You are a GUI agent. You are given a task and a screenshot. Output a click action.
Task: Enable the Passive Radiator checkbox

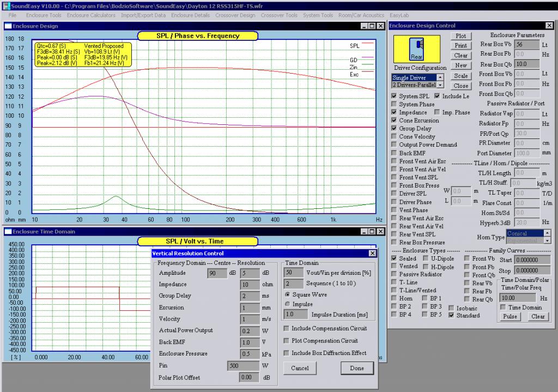pos(394,274)
